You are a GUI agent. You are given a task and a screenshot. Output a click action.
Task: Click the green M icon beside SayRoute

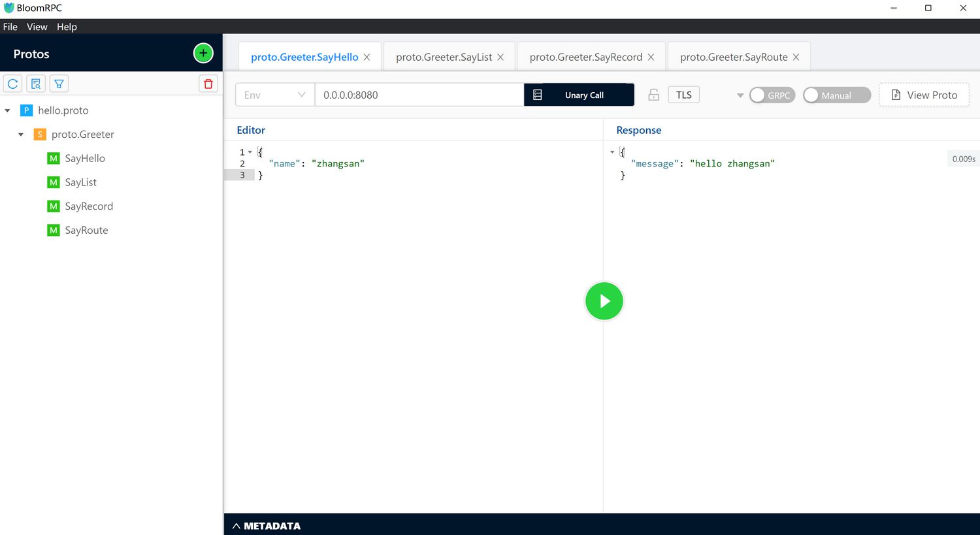click(54, 230)
